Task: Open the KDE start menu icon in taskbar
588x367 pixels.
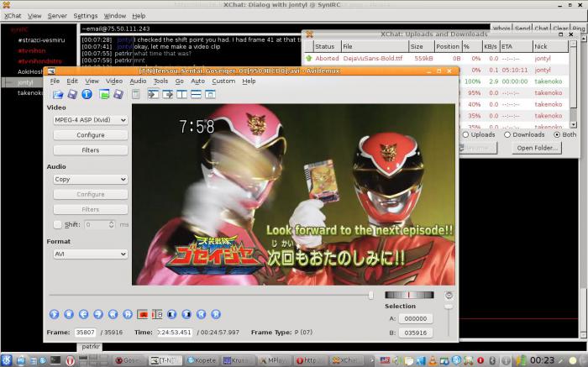Action: [x=7, y=360]
